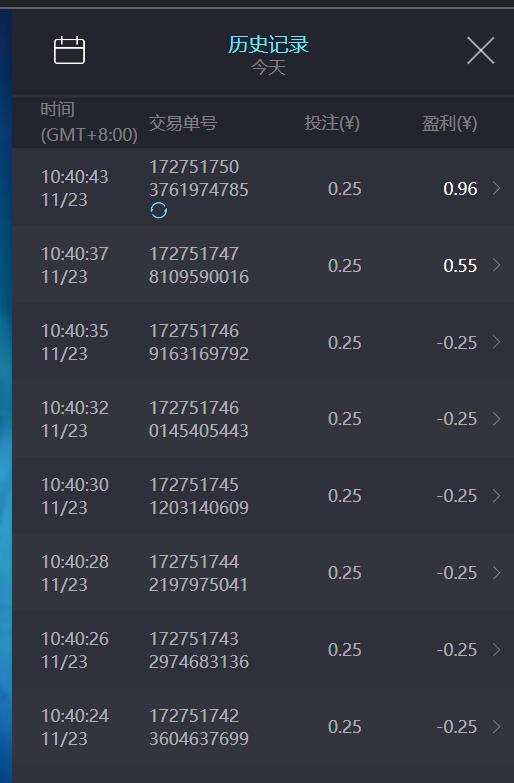Click the 盈利(¥) column header
Viewport: 514px width, 783px height.
tap(449, 123)
